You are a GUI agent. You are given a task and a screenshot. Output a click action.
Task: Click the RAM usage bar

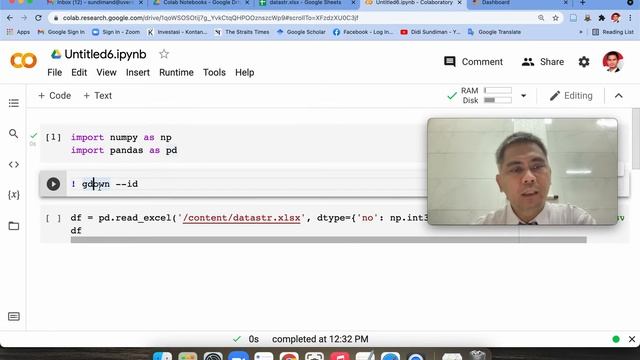498,91
